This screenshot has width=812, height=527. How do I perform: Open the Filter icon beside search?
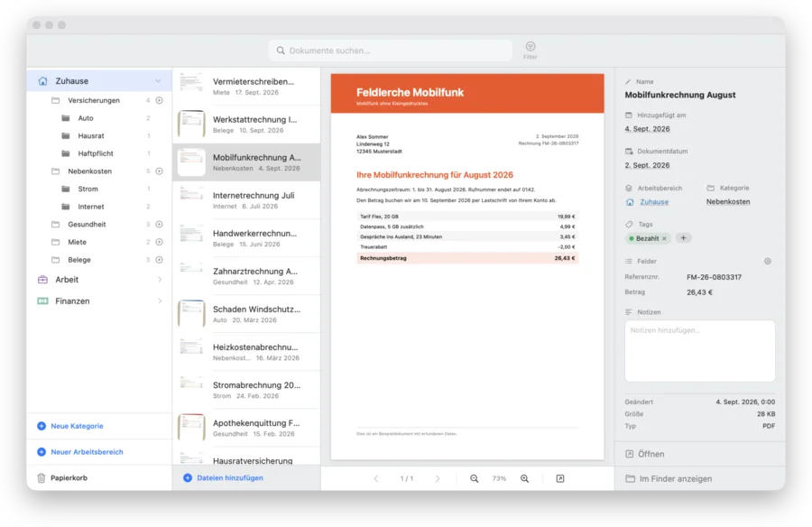click(530, 50)
